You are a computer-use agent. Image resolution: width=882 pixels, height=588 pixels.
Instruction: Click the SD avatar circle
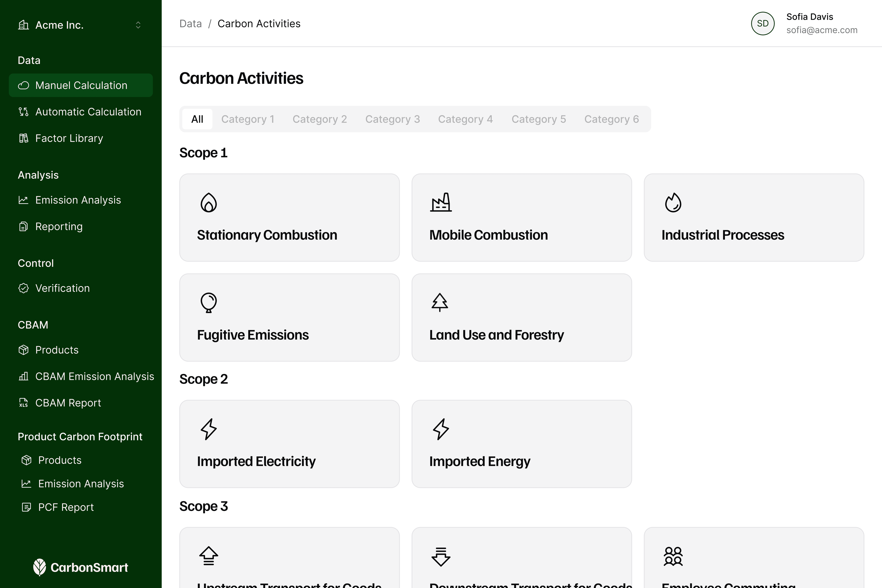point(763,23)
